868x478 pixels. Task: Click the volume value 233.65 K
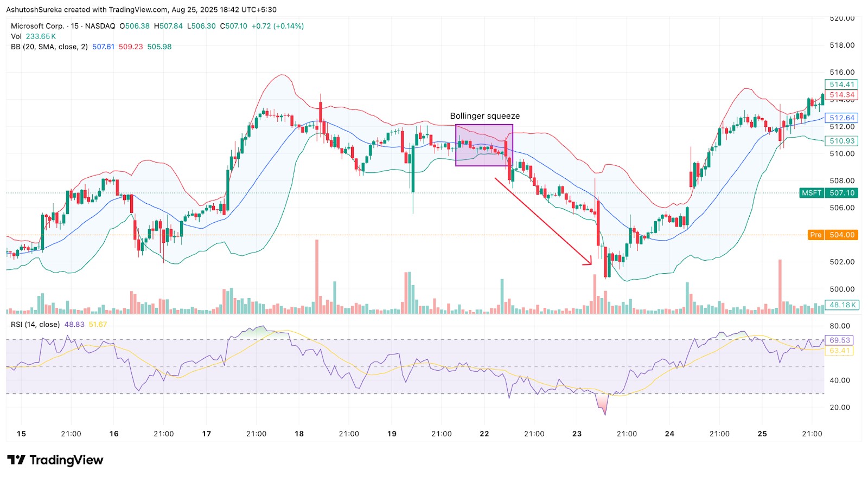(x=41, y=36)
